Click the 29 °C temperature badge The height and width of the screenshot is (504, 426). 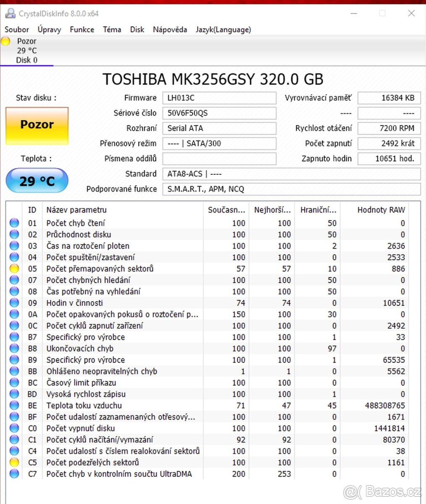37,181
